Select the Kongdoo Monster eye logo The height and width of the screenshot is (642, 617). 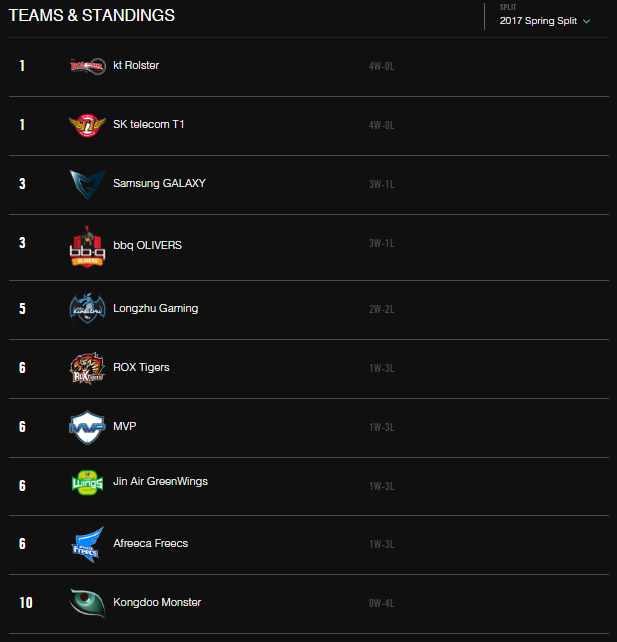click(x=87, y=603)
